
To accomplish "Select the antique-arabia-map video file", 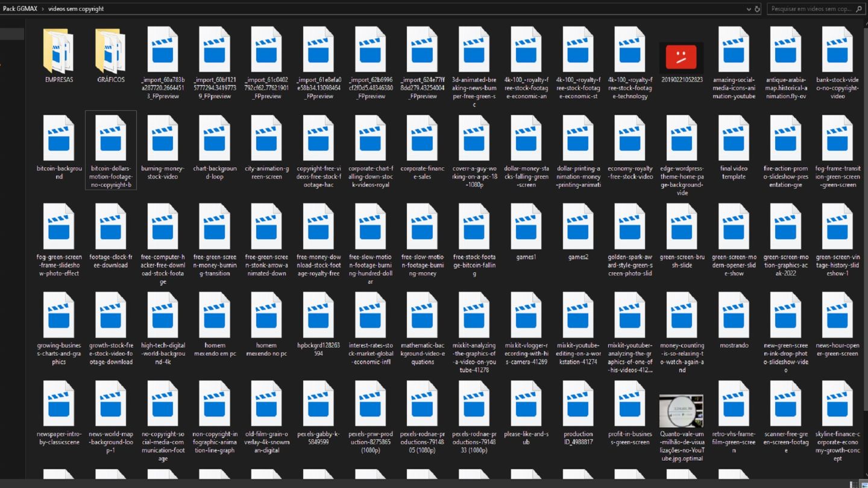I will coord(785,63).
